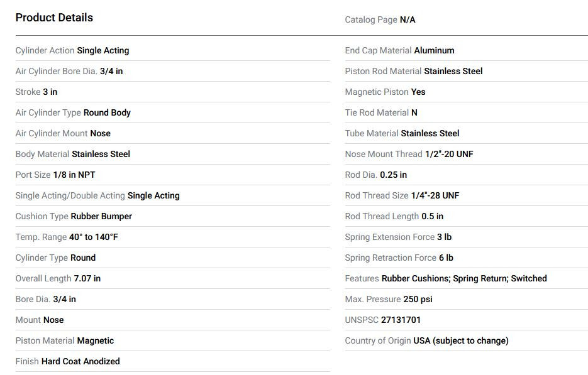Select the Rod Thread Size 1/4"-28 UNF row
This screenshot has height=375, width=588.
pyautogui.click(x=402, y=195)
